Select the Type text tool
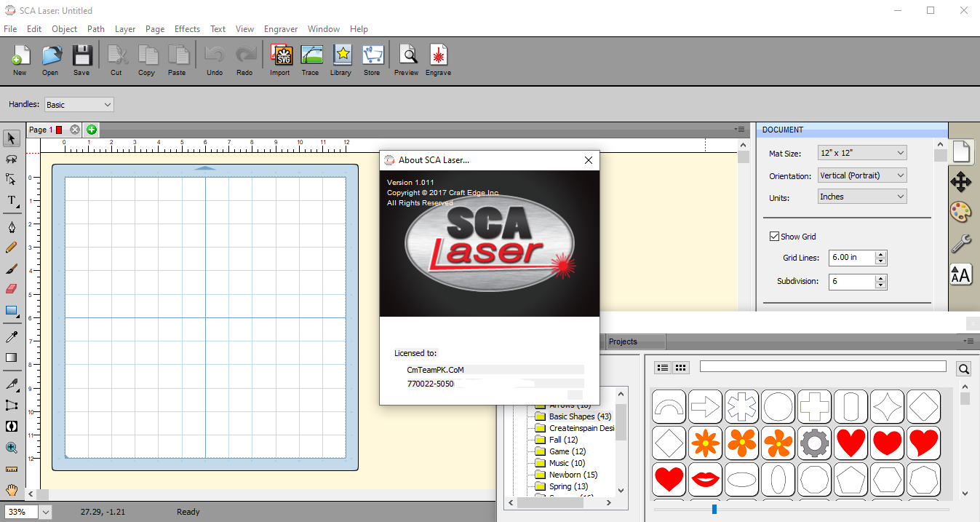The image size is (980, 522). 12,200
